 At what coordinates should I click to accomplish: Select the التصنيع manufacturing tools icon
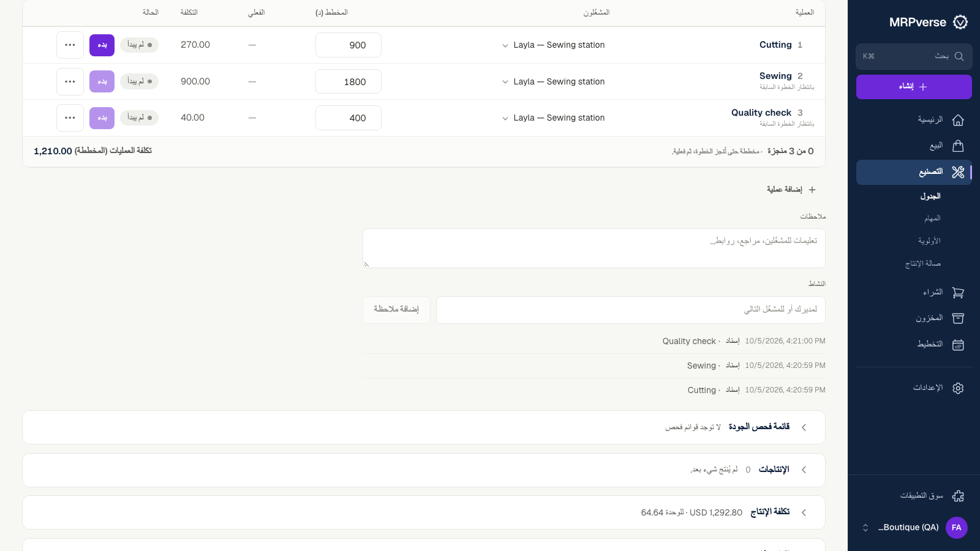click(x=959, y=172)
